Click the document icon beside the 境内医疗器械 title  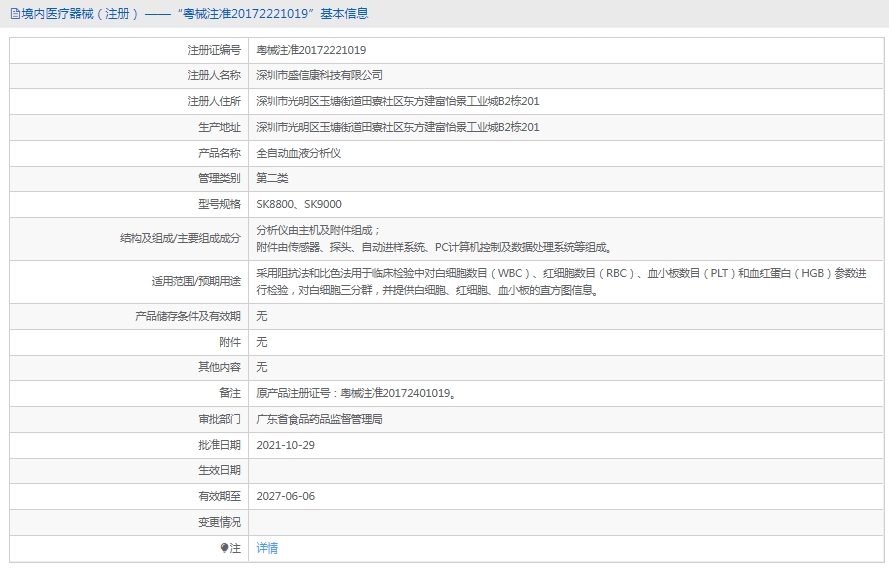pyautogui.click(x=15, y=14)
